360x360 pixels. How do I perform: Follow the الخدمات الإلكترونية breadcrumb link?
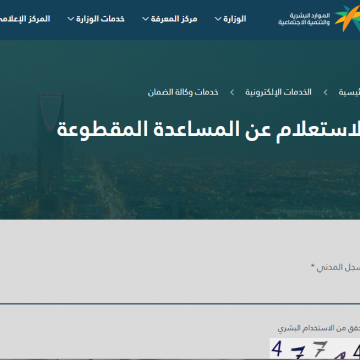(279, 92)
